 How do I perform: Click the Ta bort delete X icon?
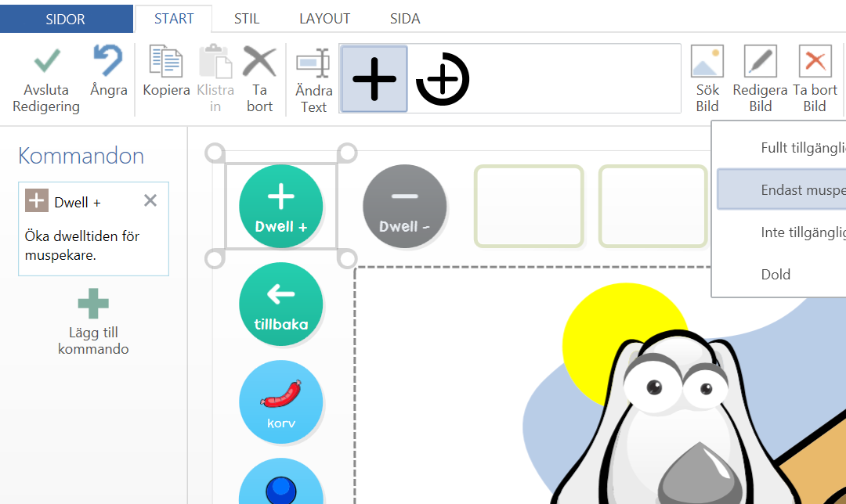pos(259,61)
